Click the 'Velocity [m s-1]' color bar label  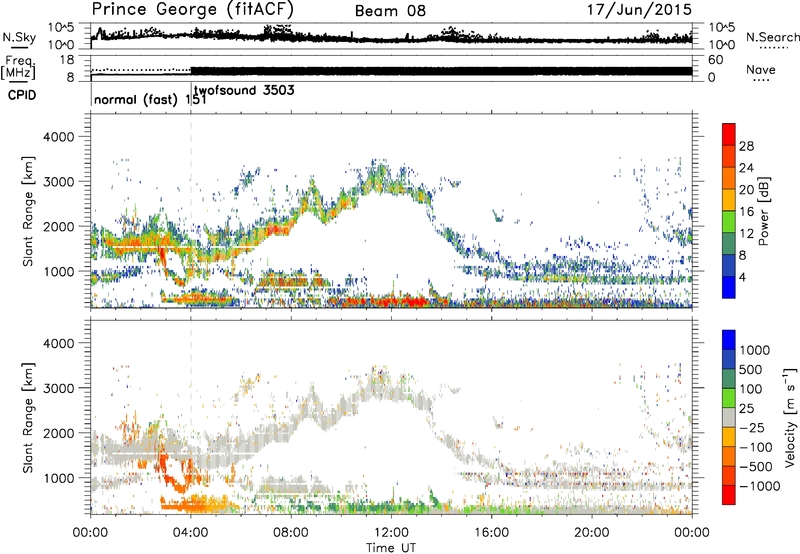point(790,417)
